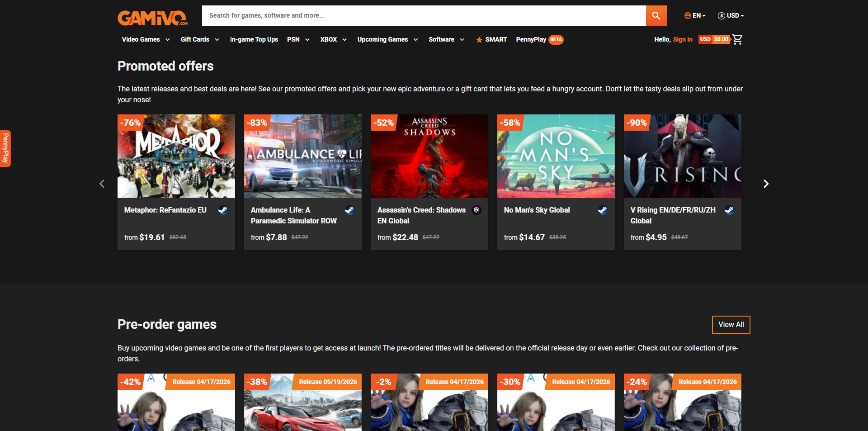Click the orange search magnifier button

click(656, 16)
